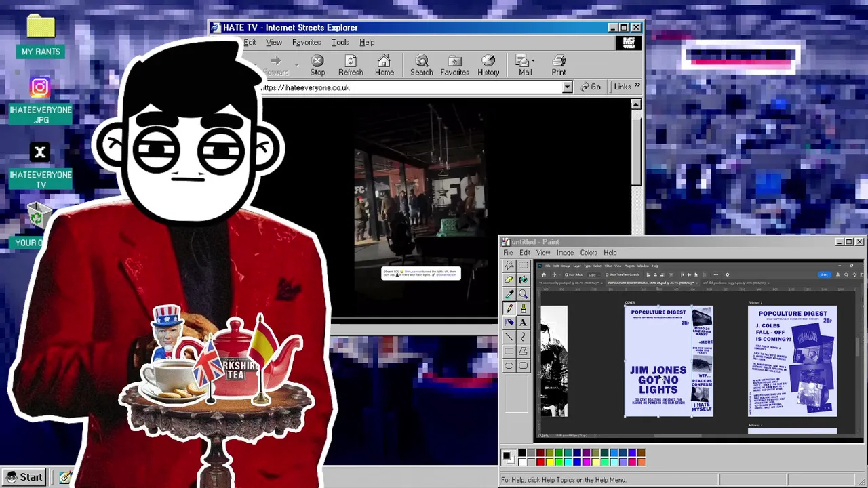Open the Favorites menu in the browser
This screenshot has width=868, height=488.
(x=307, y=42)
